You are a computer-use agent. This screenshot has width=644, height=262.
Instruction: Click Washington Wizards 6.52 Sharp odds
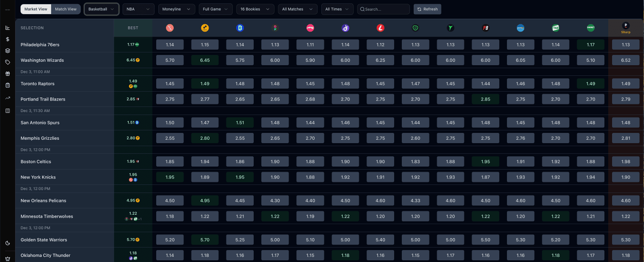[626, 60]
